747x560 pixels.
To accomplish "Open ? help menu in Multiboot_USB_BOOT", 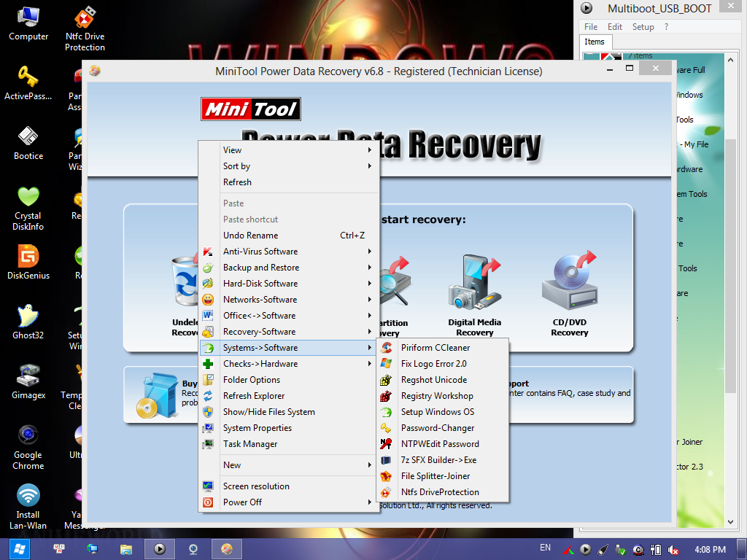I will pyautogui.click(x=666, y=27).
